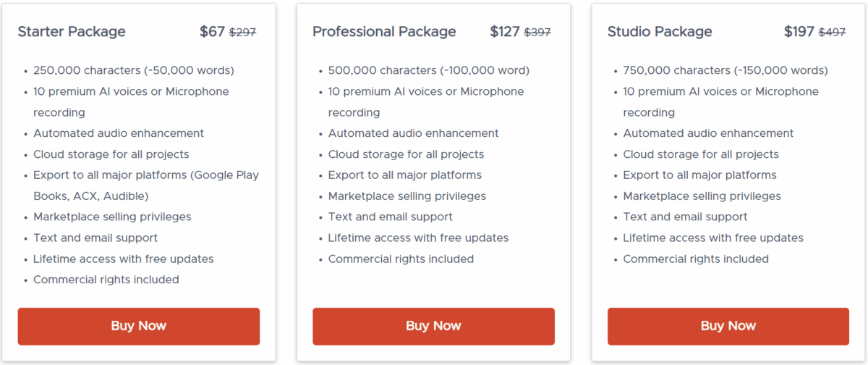This screenshot has width=868, height=365.
Task: Click Buy Now for the Studio Package
Action: tap(728, 326)
